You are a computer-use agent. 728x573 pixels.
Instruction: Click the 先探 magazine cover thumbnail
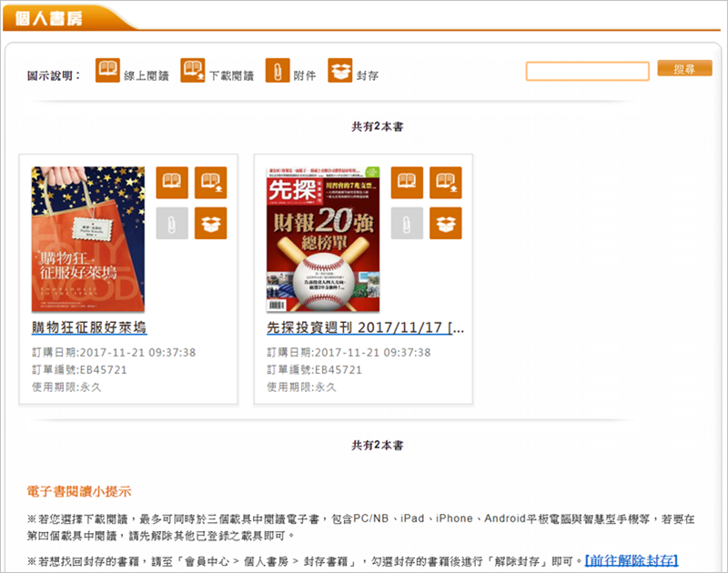(323, 239)
